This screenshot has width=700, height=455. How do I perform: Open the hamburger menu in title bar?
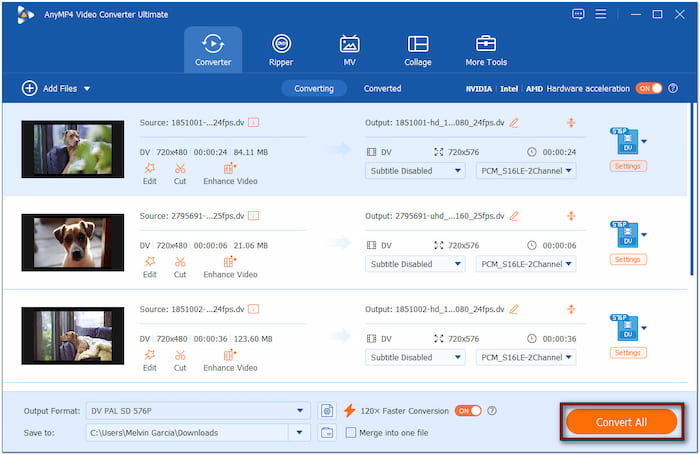click(x=601, y=14)
